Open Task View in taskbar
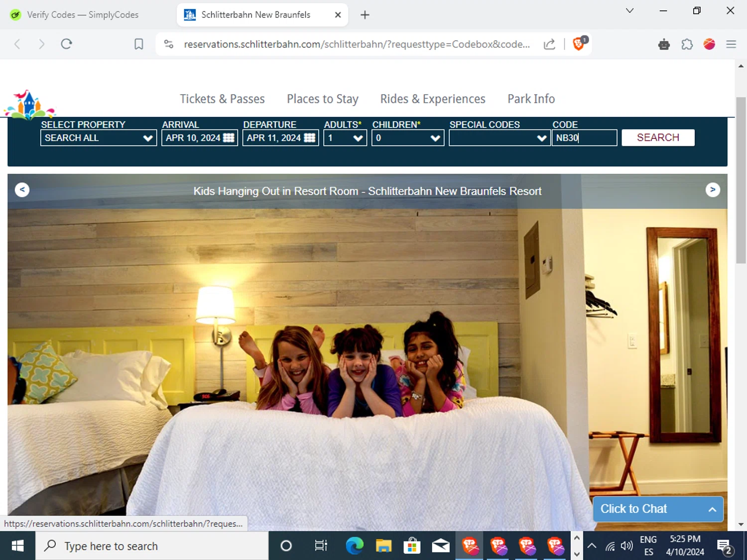The image size is (747, 560). click(x=321, y=546)
